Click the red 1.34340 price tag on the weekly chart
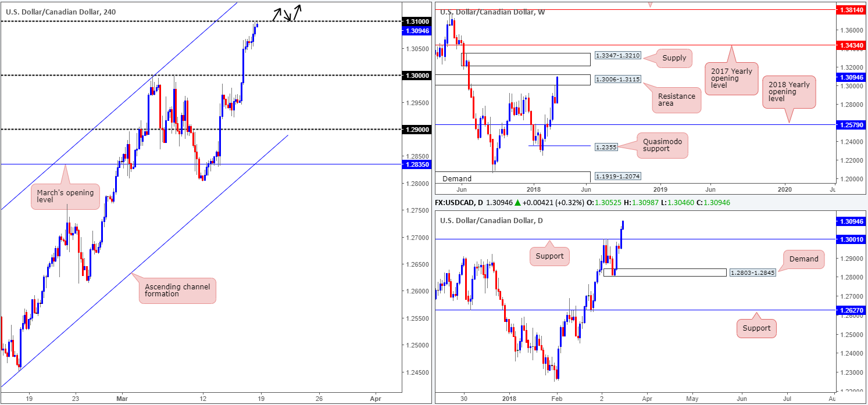The height and width of the screenshot is (405, 868). [851, 45]
